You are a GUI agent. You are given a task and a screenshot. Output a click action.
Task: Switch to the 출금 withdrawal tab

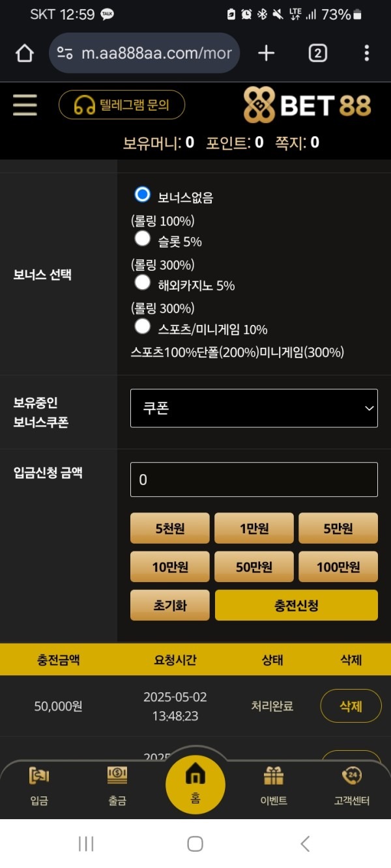117,785
